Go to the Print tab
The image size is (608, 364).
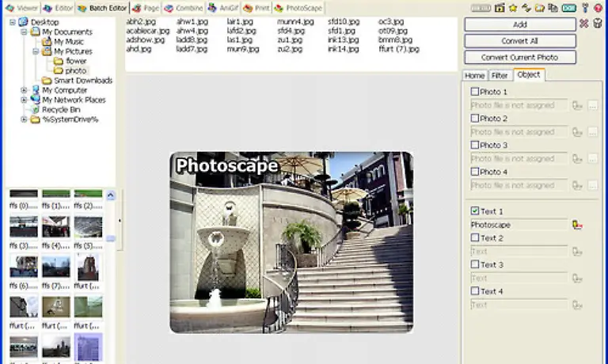point(256,8)
